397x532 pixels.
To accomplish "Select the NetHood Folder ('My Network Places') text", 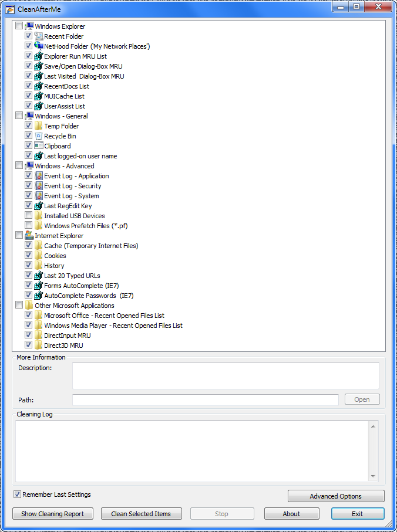I will [x=97, y=46].
